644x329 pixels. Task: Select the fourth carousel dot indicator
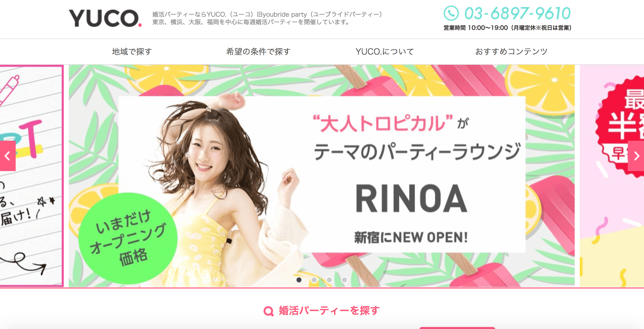pyautogui.click(x=345, y=280)
